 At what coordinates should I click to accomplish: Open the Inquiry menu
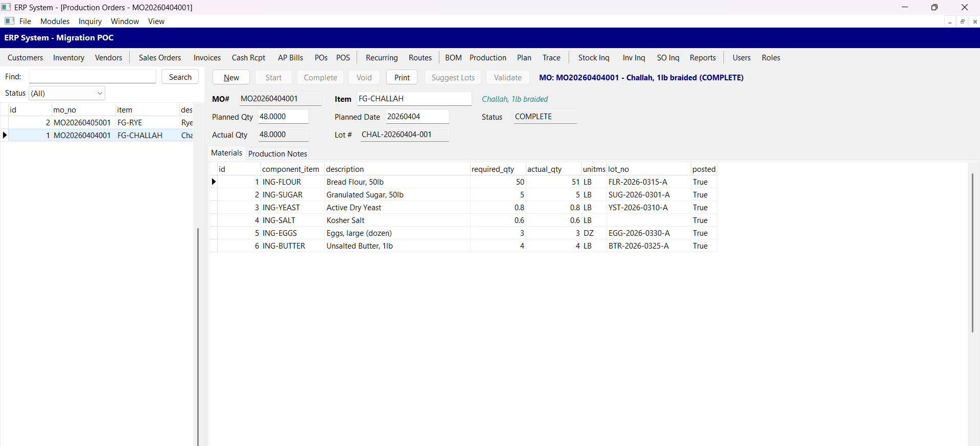point(90,21)
